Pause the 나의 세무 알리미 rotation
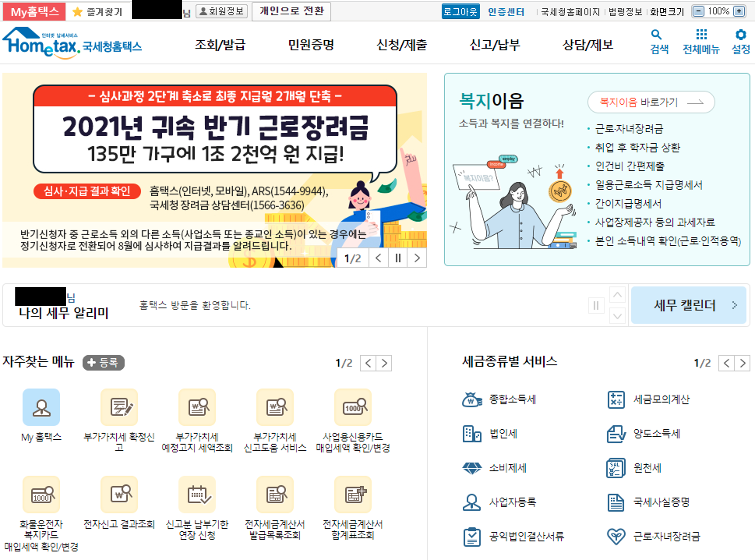 coord(596,305)
